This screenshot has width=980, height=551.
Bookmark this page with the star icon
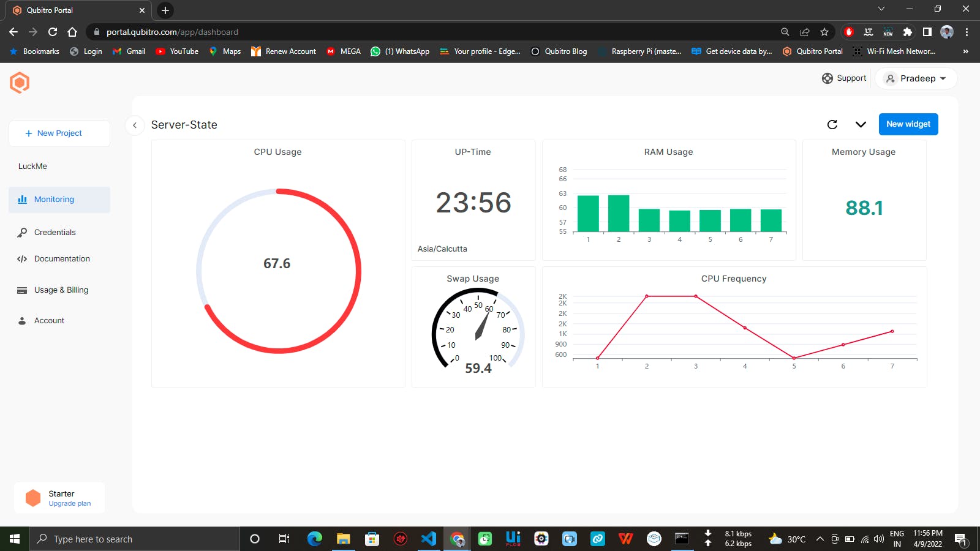coord(824,32)
